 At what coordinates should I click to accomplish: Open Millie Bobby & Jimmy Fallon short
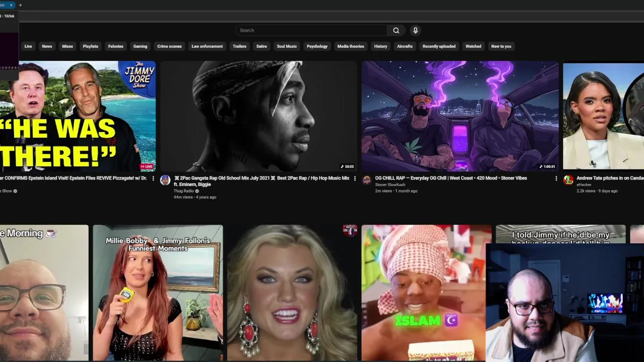click(x=158, y=293)
